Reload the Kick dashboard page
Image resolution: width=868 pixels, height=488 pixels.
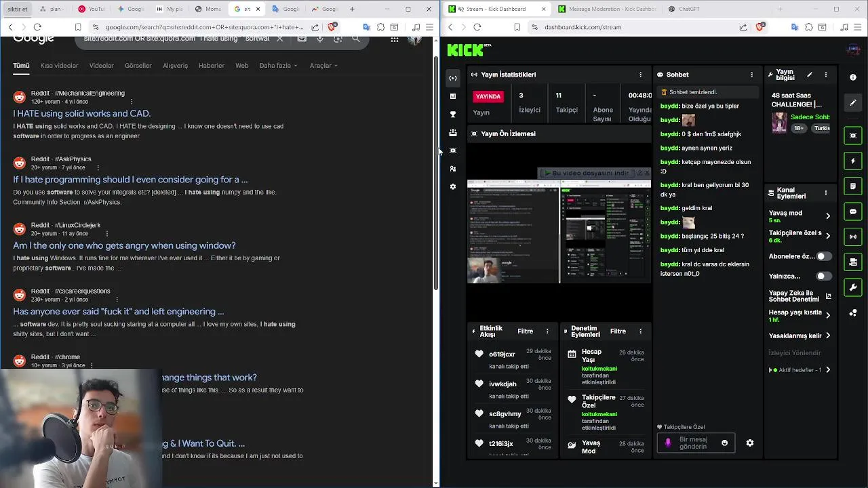477,27
